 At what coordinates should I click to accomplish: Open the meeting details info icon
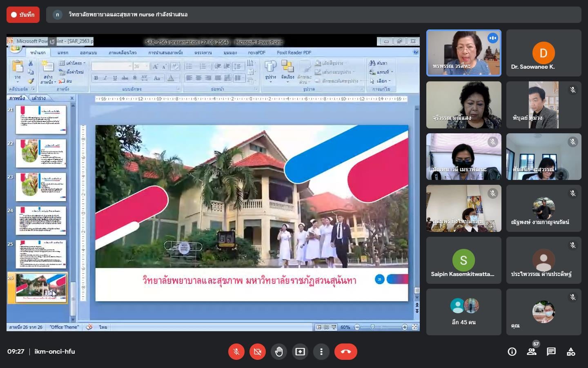pyautogui.click(x=512, y=352)
